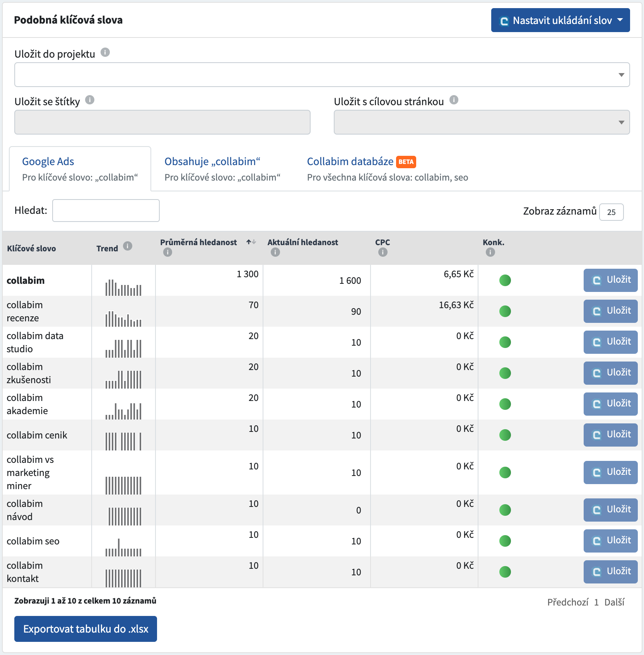644x655 pixels.
Task: Sort by Aktuální hledanost column header
Action: coord(302,242)
